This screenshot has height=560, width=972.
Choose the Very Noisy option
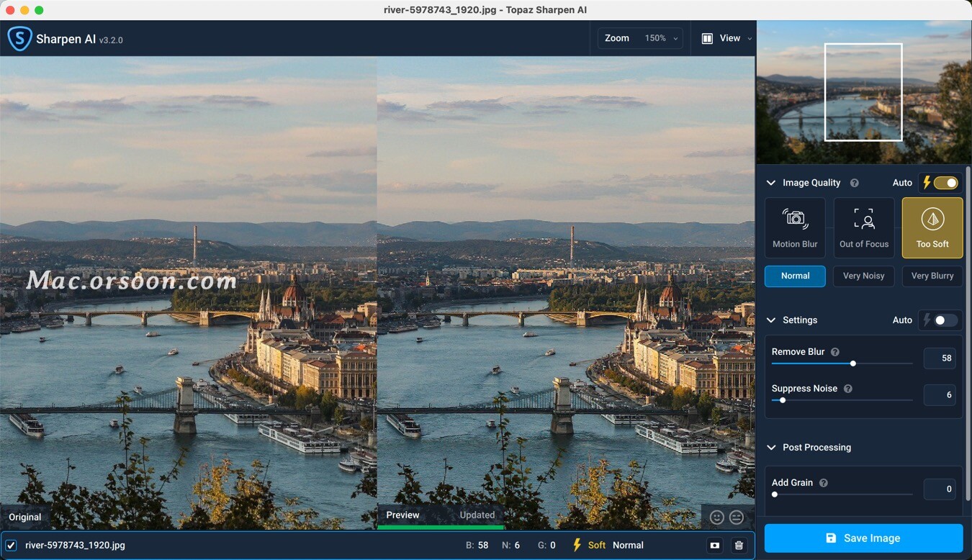(864, 276)
